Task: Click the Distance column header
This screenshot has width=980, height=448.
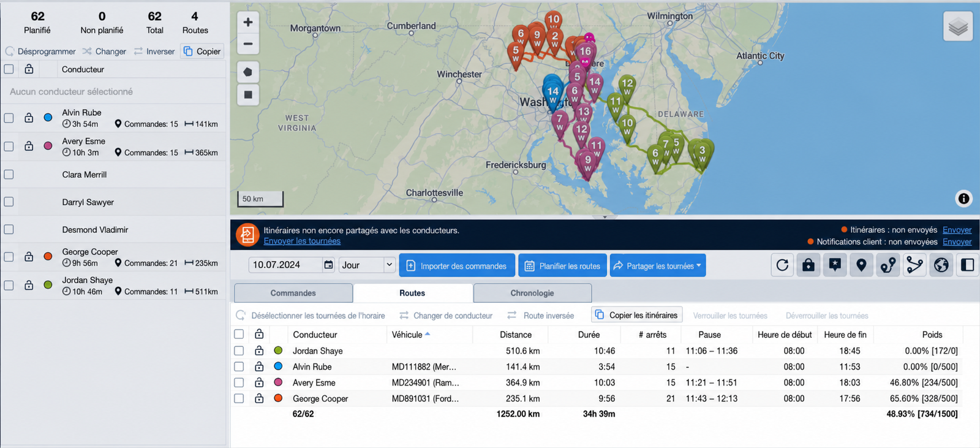Action: [516, 335]
